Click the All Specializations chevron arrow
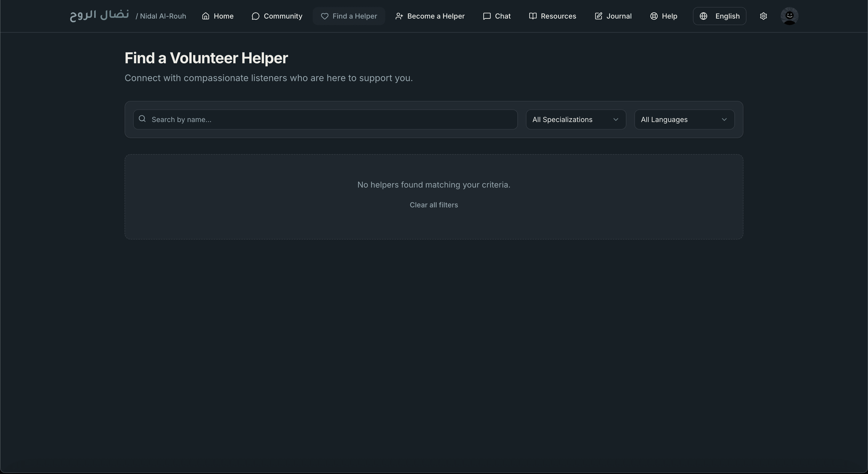 tap(616, 119)
